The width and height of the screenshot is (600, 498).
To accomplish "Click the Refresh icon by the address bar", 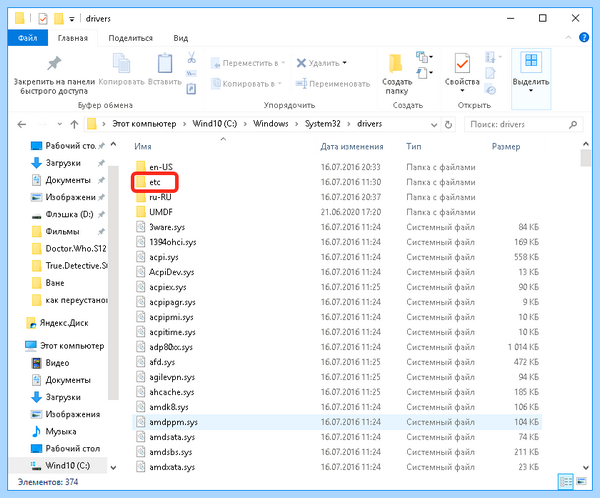I will pos(448,124).
